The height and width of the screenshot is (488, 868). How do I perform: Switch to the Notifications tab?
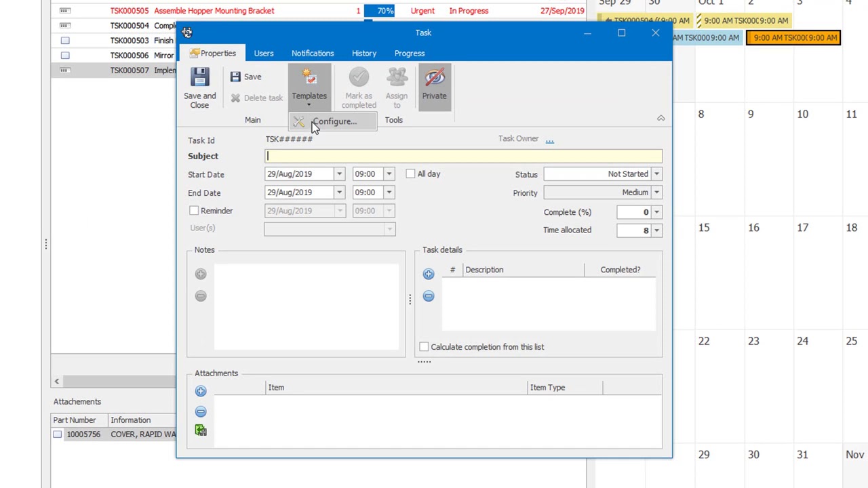click(313, 54)
